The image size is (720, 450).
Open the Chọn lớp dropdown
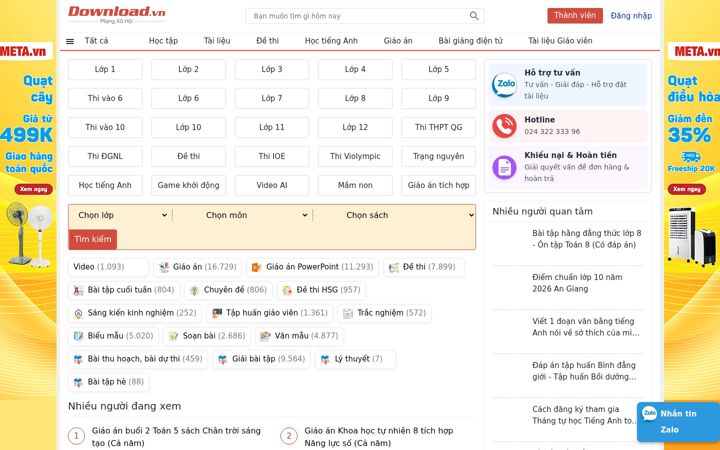(122, 215)
